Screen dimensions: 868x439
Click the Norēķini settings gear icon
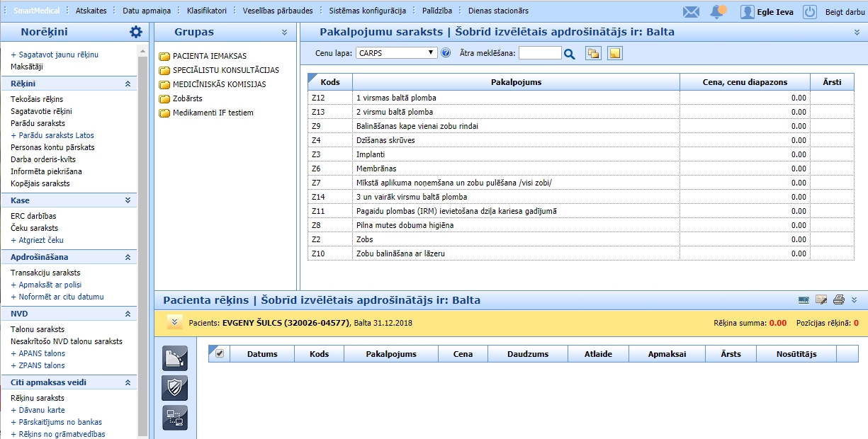(136, 32)
